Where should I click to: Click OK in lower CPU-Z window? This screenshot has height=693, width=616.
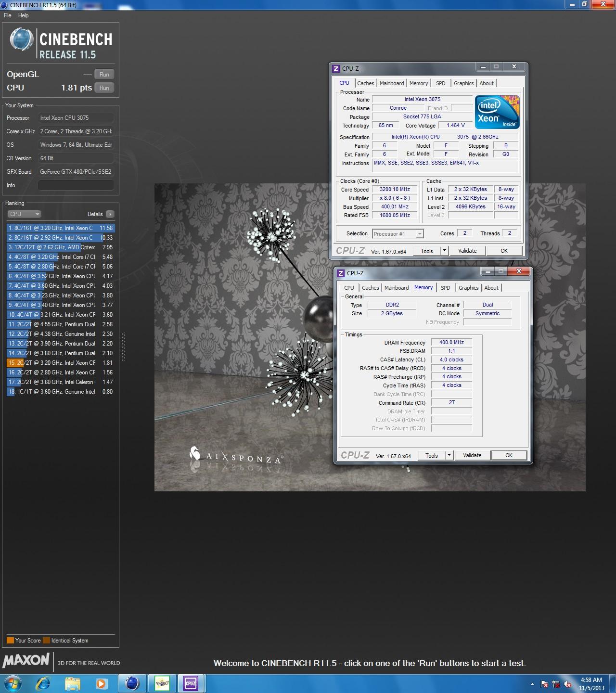[x=509, y=455]
